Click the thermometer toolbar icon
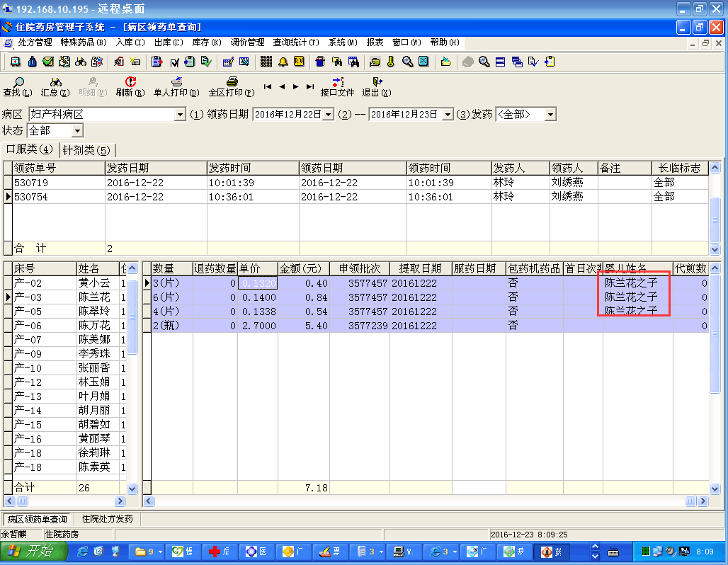This screenshot has height=565, width=728. pos(391,62)
